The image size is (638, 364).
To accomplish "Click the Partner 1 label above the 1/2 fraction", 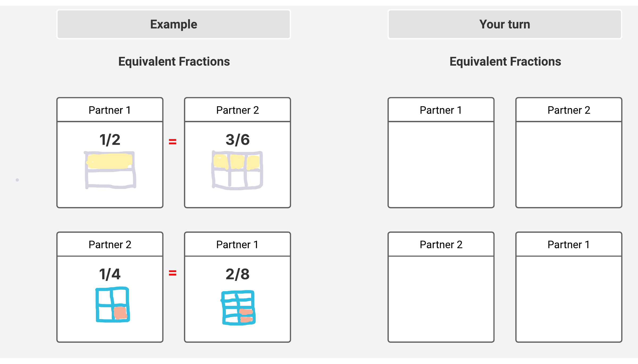I will click(110, 110).
